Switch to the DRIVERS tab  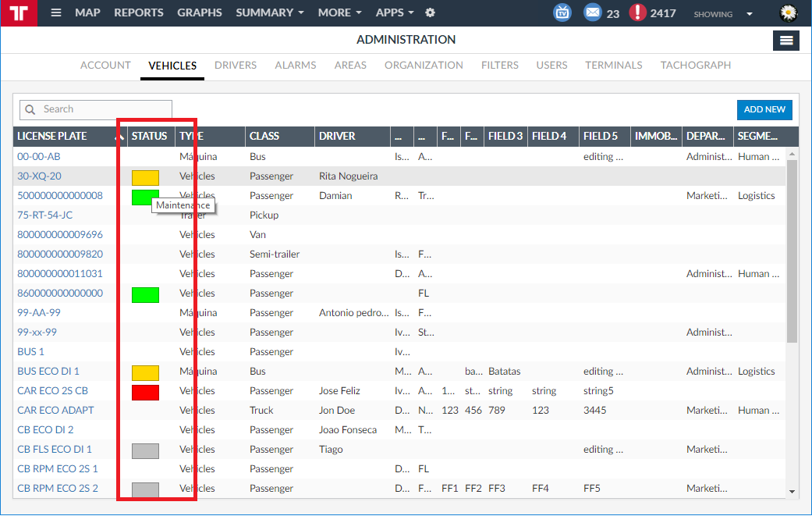(236, 66)
